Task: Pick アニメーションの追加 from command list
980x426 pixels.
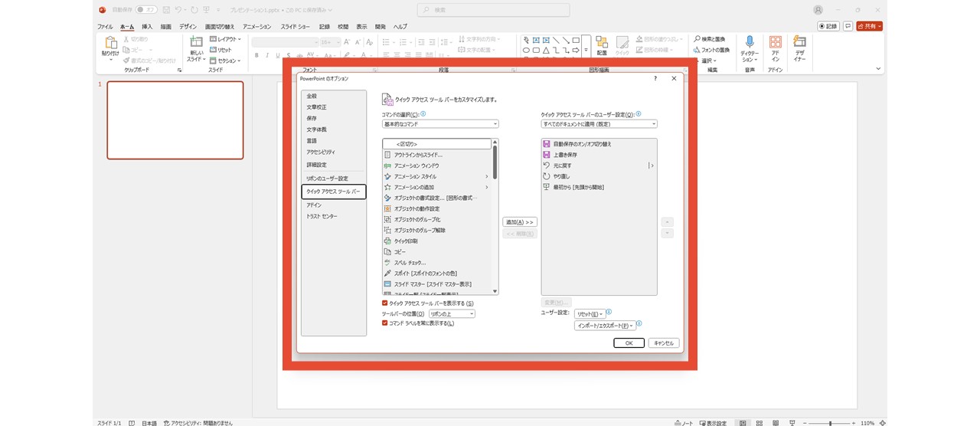Action: coord(436,187)
